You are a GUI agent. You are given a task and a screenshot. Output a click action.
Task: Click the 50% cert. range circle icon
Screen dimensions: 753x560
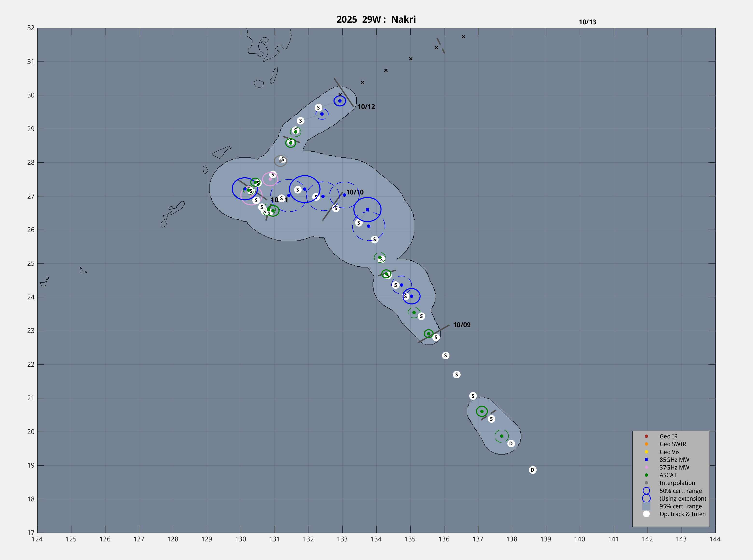point(646,491)
